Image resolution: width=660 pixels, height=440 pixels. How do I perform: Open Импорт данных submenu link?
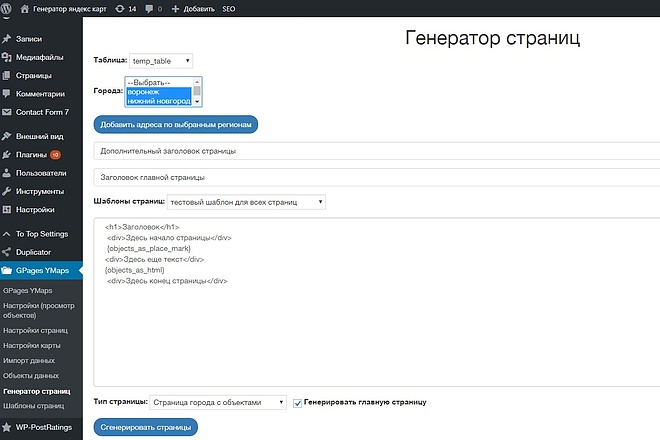pyautogui.click(x=29, y=360)
